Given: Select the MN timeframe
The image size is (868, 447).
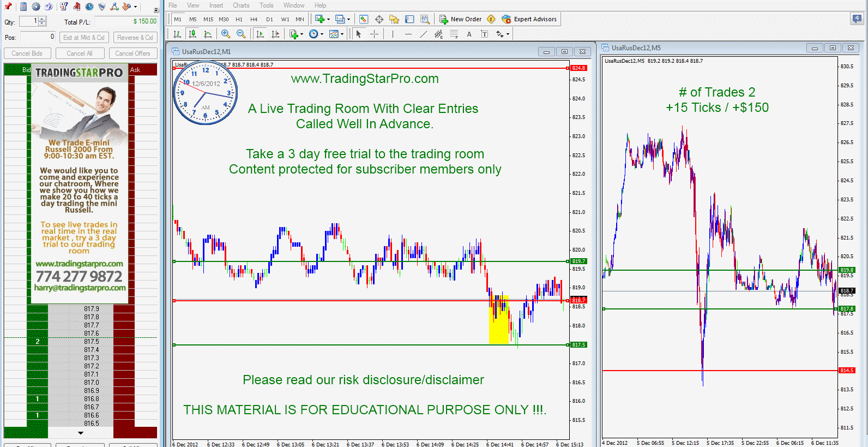Looking at the screenshot, I should (x=300, y=19).
